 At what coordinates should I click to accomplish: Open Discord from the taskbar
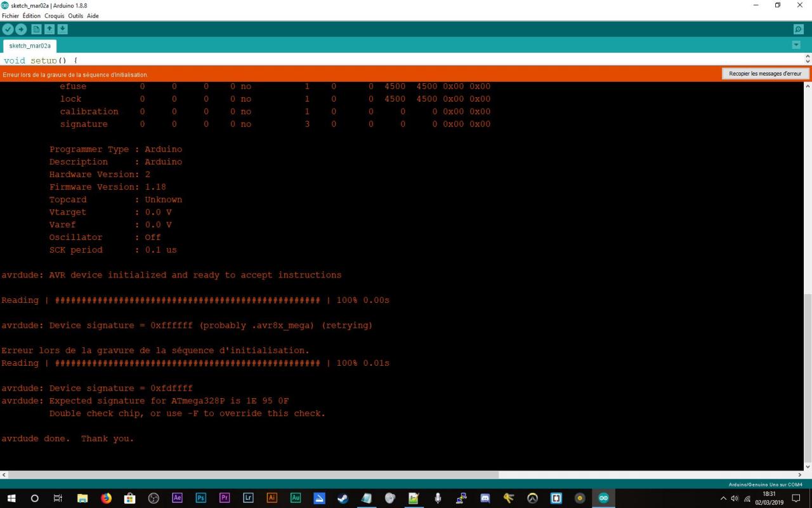coord(485,498)
